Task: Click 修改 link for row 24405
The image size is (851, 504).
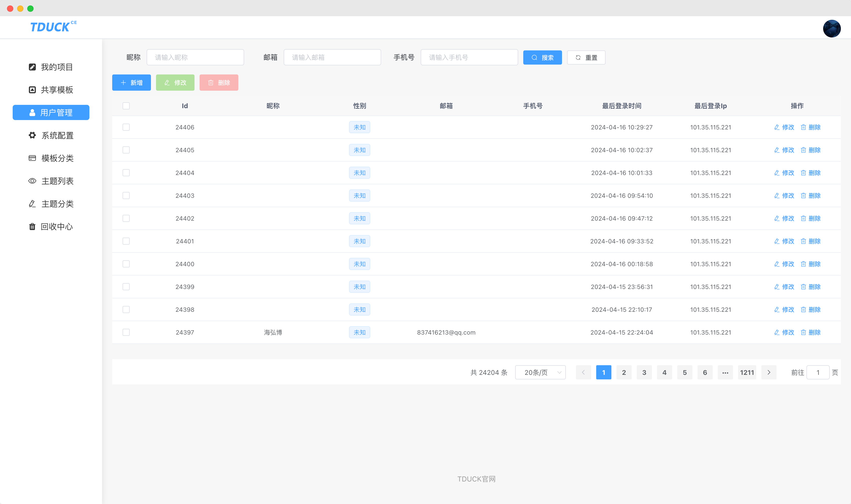Action: click(x=784, y=150)
